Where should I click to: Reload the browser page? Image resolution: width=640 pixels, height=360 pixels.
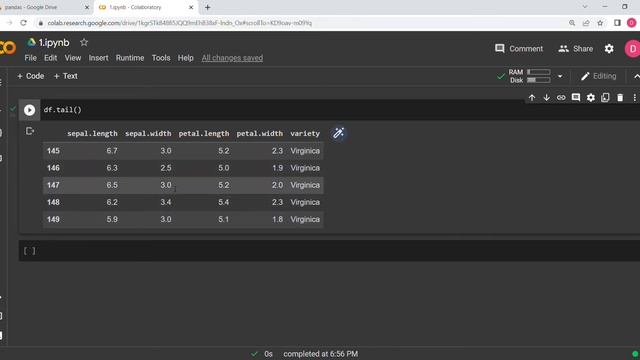coord(24,23)
